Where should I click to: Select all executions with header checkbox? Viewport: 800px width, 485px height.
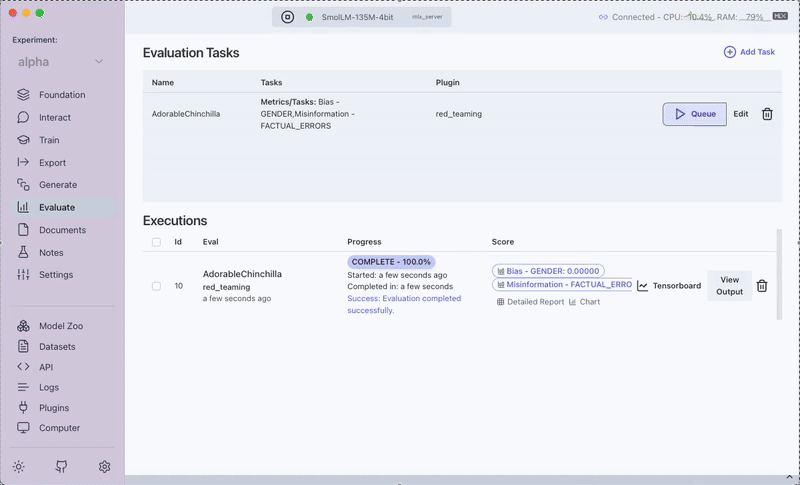tap(156, 242)
